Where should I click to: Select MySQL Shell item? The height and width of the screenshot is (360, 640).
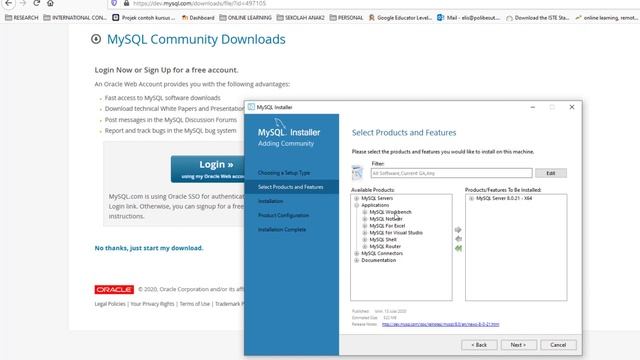pos(383,240)
